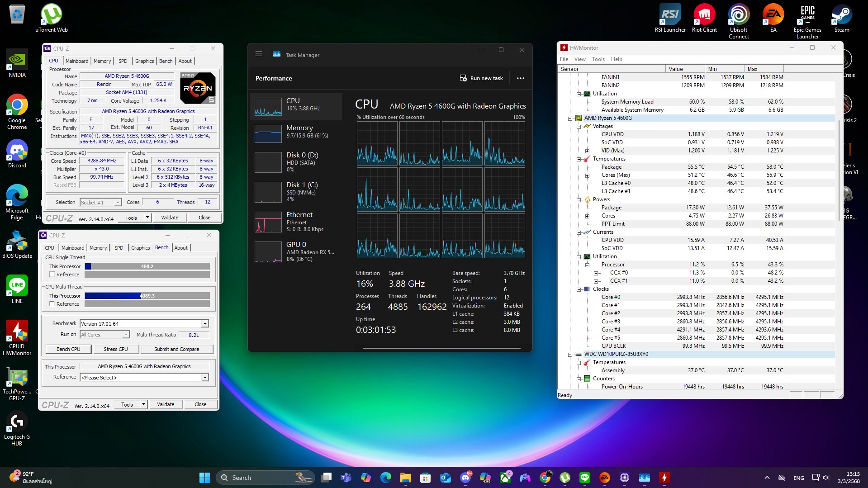The height and width of the screenshot is (488, 868).
Task: Click the Bench CPU button
Action: coord(68,349)
